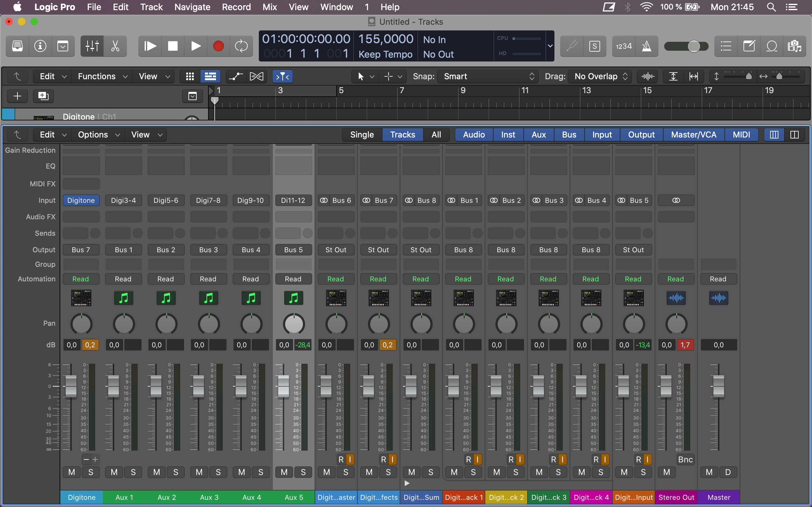Click Read automation button on Digitone strip
This screenshot has height=507, width=812.
tap(81, 279)
